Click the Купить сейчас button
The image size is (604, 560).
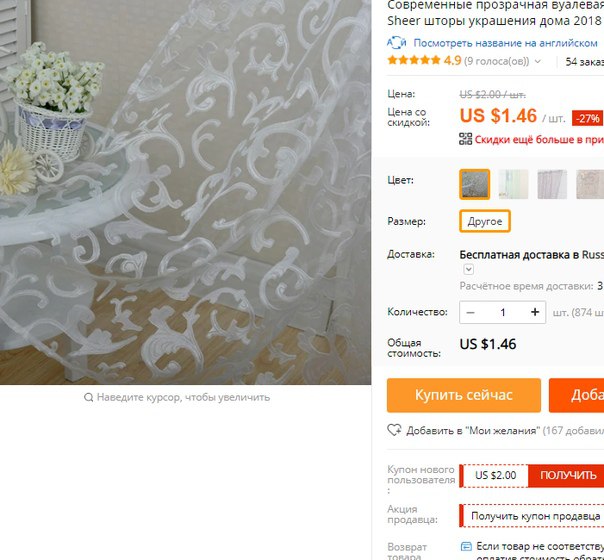point(464,395)
